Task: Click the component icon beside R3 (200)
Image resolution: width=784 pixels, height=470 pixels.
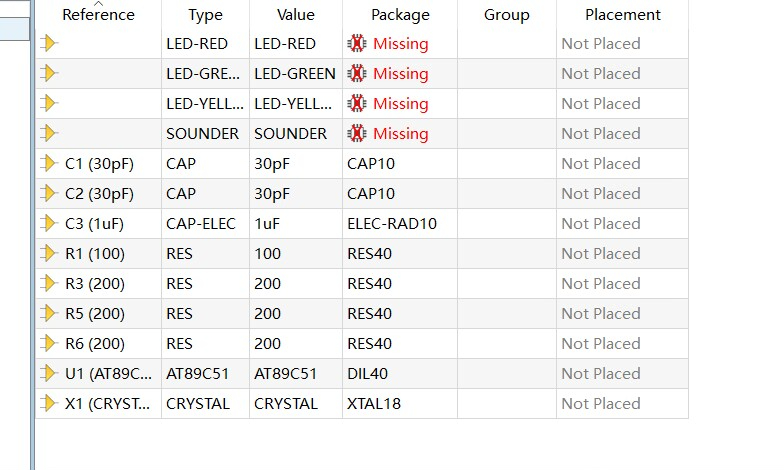Action: coord(48,284)
